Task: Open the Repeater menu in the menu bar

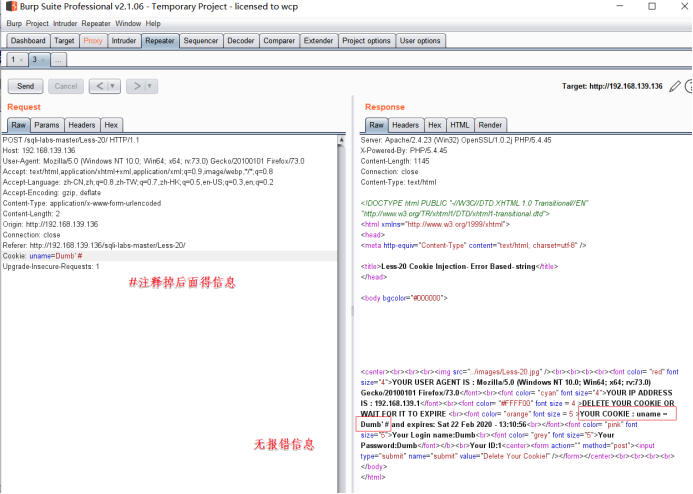Action: click(x=96, y=23)
